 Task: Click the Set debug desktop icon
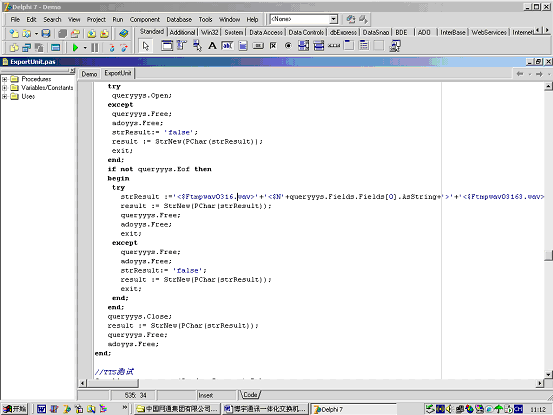pyautogui.click(x=363, y=19)
